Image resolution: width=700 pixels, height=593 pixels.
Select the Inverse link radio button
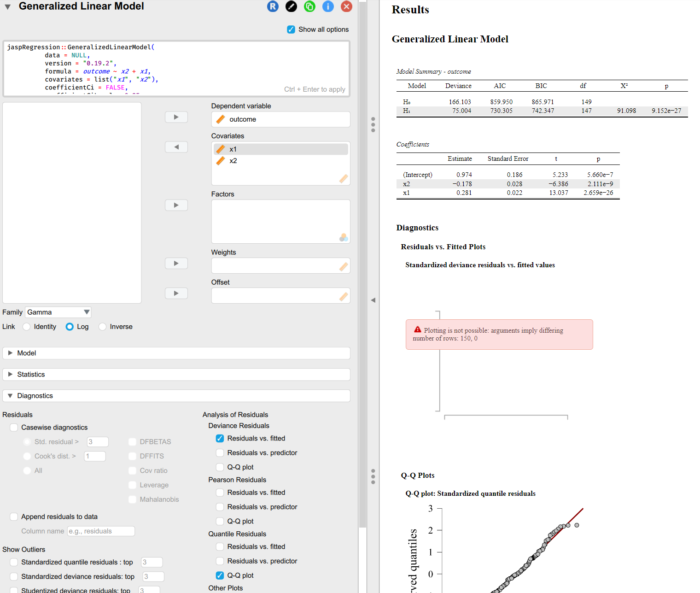point(103,327)
